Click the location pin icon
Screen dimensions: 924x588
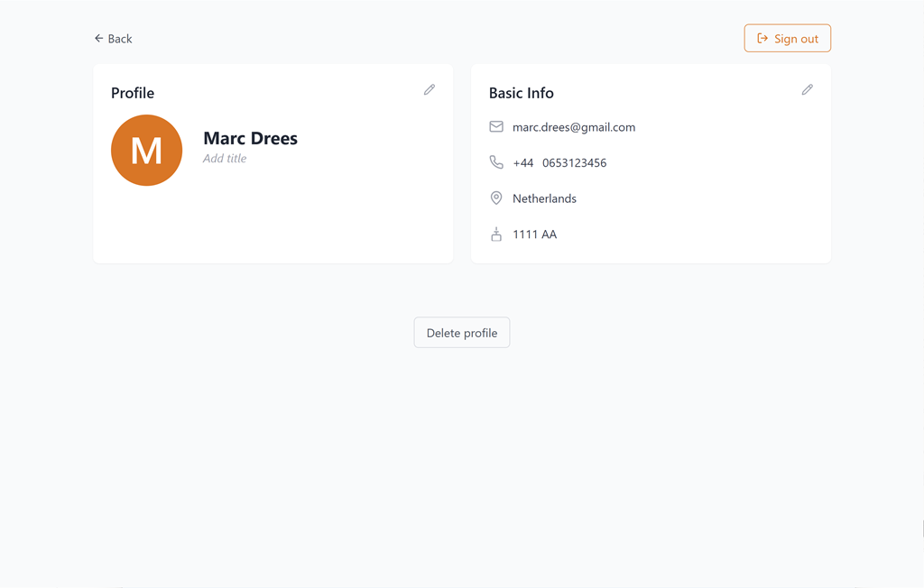click(496, 198)
